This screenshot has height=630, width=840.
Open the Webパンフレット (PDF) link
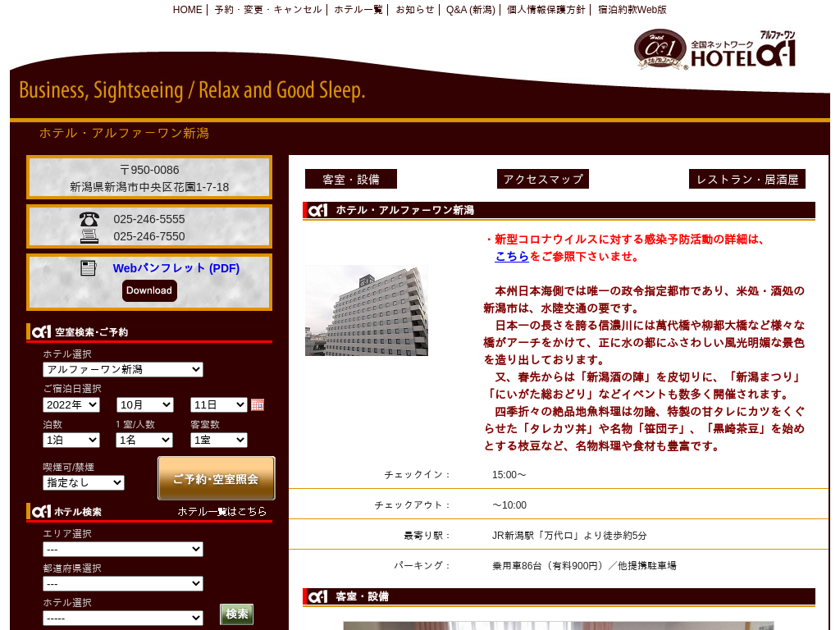pos(176,268)
